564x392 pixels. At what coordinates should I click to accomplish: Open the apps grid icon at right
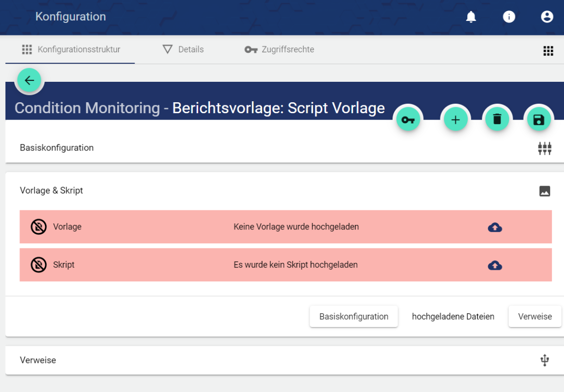[548, 51]
